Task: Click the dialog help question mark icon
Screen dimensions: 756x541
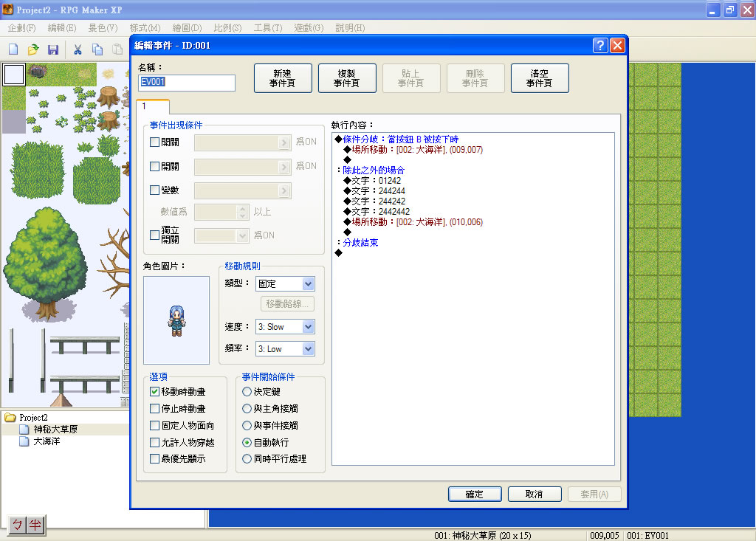Action: pos(599,45)
